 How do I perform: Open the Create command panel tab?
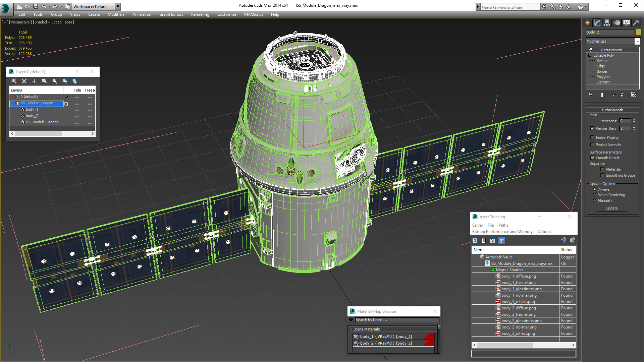click(x=587, y=23)
